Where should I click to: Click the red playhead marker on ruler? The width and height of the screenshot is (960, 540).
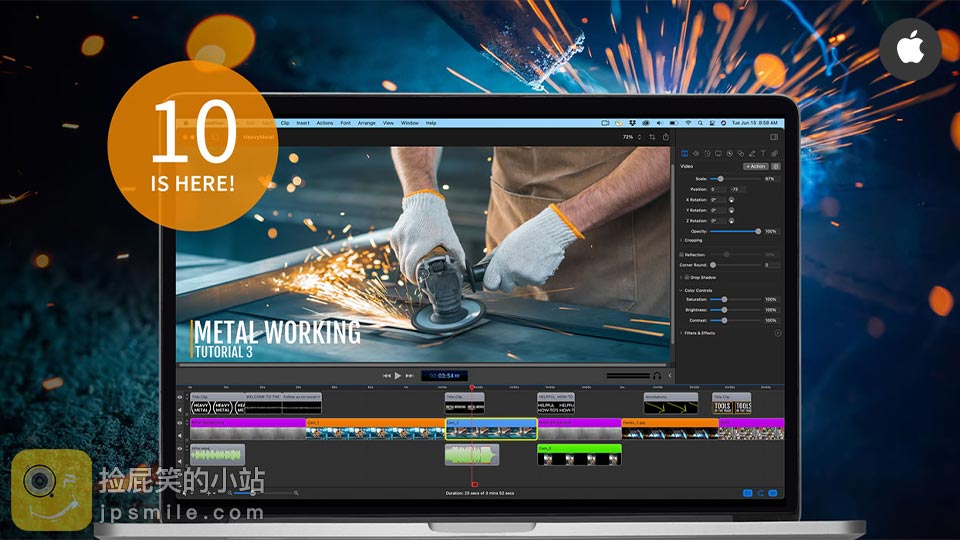[x=472, y=388]
